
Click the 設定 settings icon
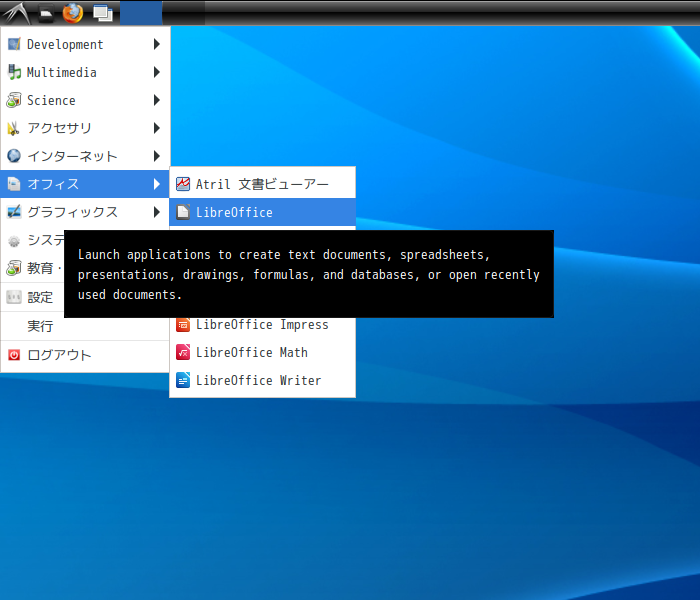(x=14, y=297)
